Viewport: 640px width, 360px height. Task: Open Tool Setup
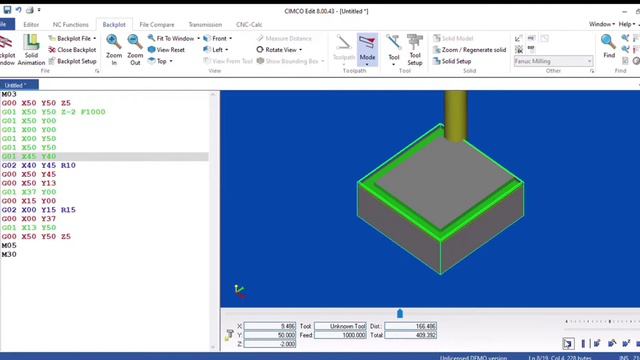tap(415, 50)
